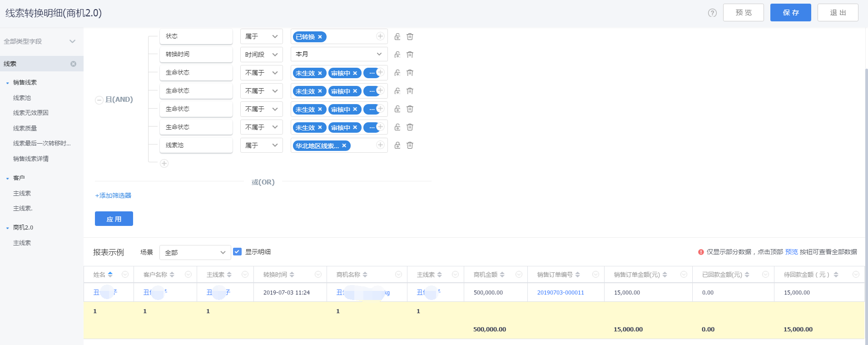Sort table by 客户名称 column

172,275
